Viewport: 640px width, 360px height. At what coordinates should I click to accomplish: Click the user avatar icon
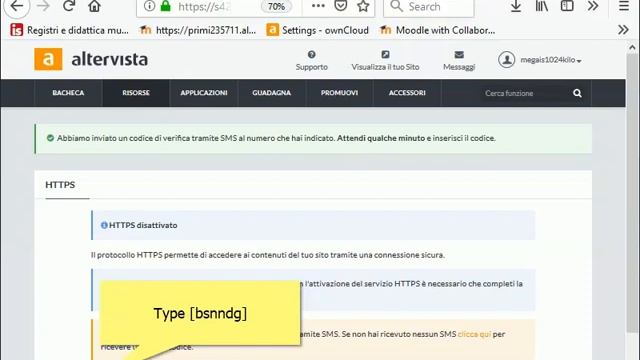[506, 60]
